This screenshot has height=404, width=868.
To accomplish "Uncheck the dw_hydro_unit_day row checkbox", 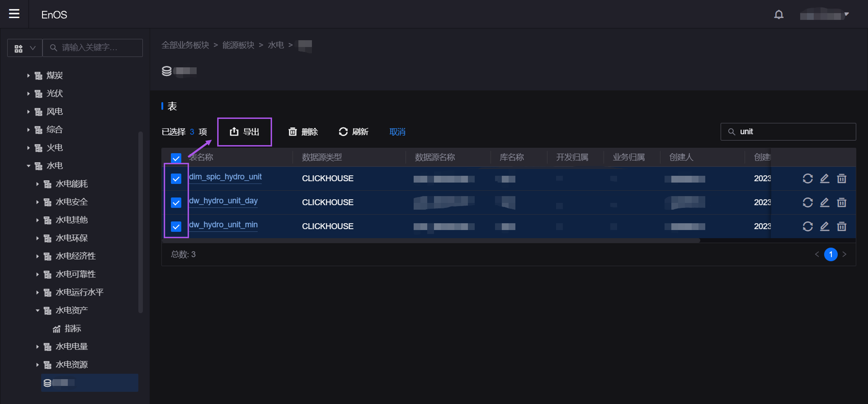I will (176, 203).
